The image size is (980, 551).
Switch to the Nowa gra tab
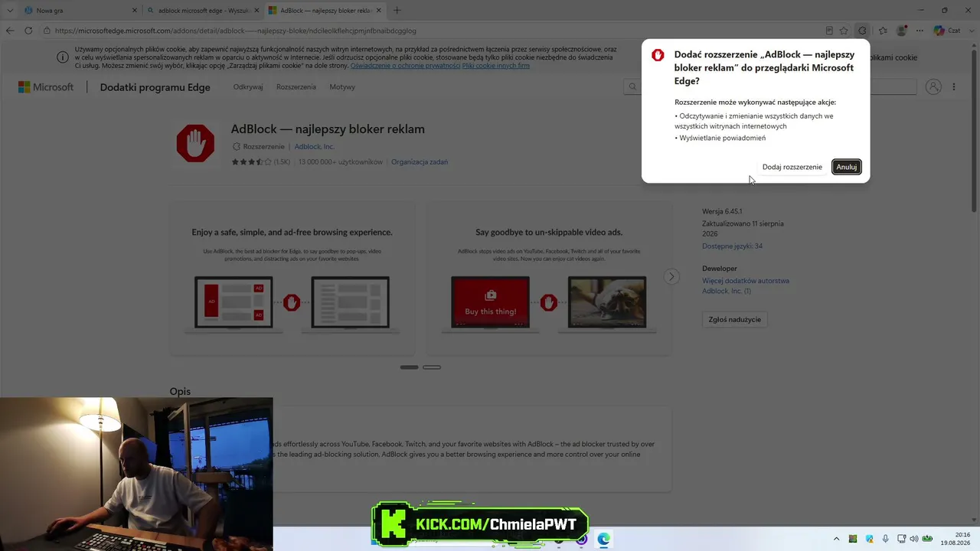[x=80, y=11]
